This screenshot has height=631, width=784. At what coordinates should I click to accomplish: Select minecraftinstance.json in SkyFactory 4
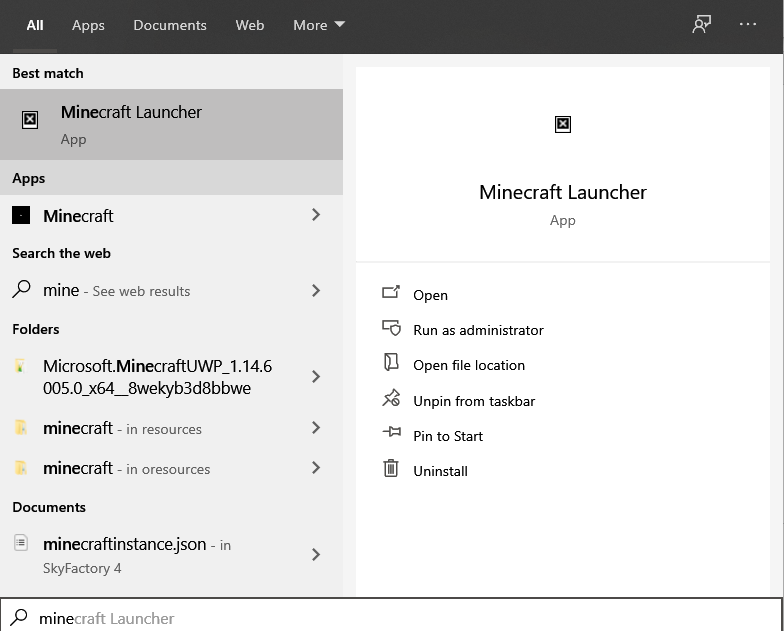172,554
